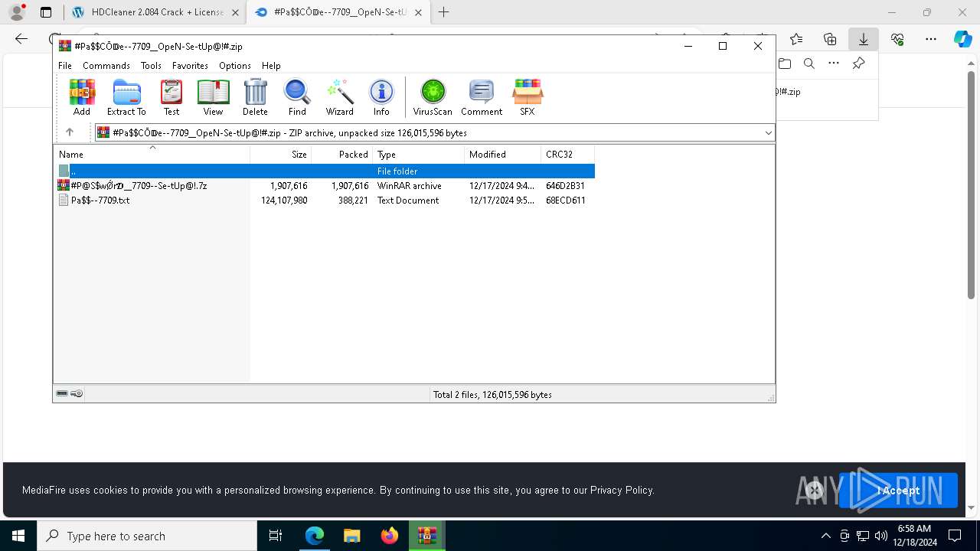The image size is (980, 551).
Task: Open Edge Settings and more ellipsis
Action: [931, 39]
